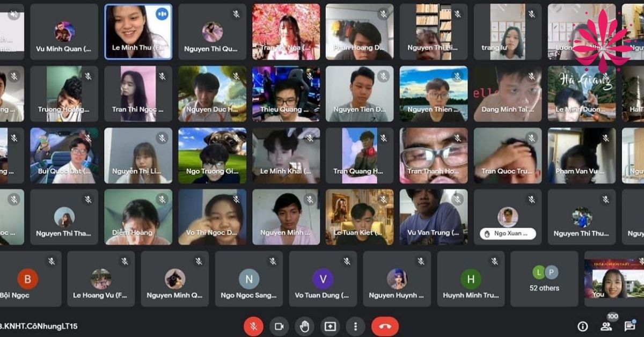The width and height of the screenshot is (644, 337).
Task: Open the chat panel icon
Action: [630, 326]
